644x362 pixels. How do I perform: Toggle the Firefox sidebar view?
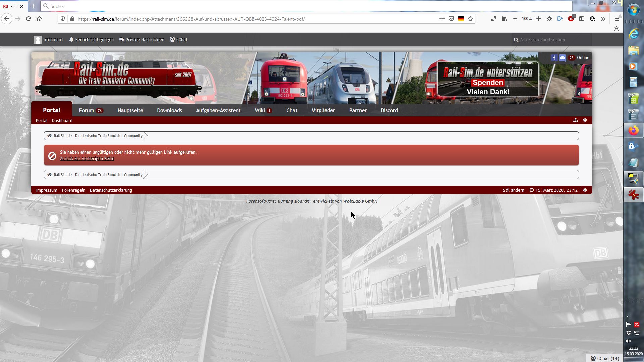tap(582, 19)
